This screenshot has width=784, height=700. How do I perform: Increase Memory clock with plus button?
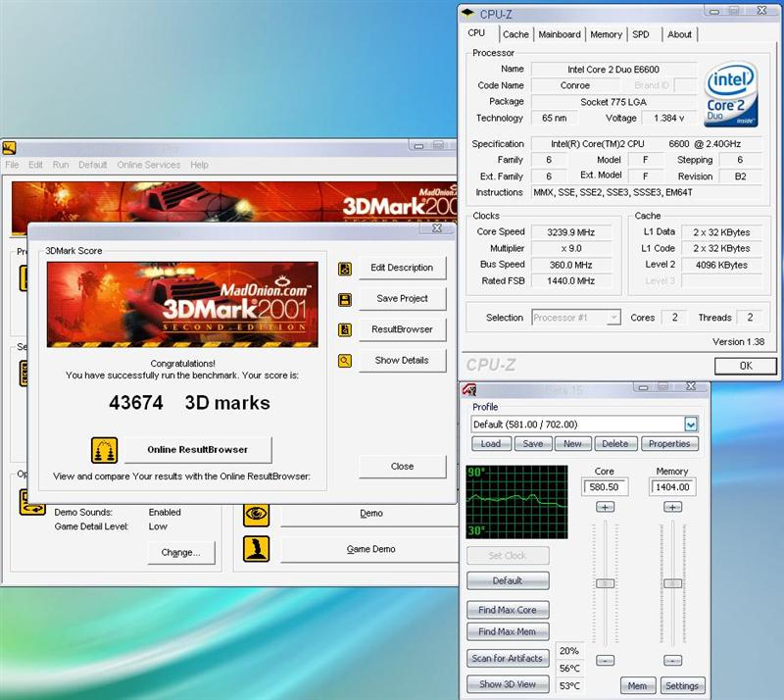coord(672,508)
